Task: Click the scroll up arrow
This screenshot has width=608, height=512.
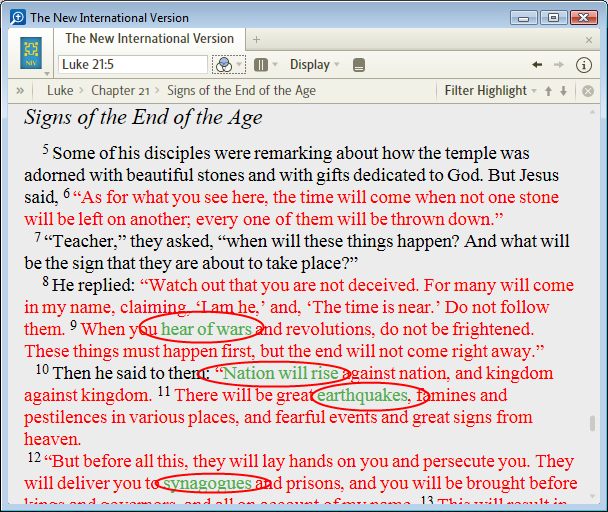Action: click(x=592, y=112)
